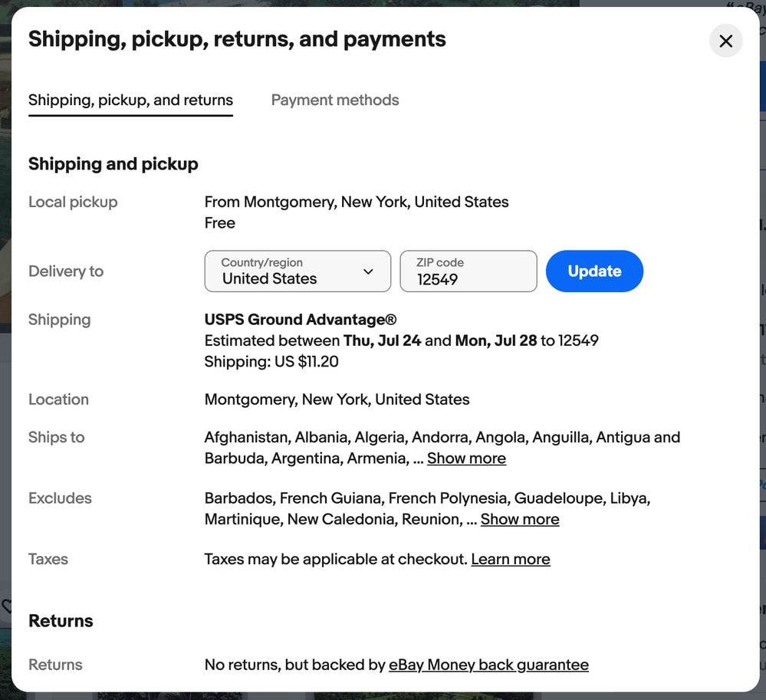Open the Country/region dropdown
Image resolution: width=766 pixels, height=700 pixels.
pos(298,271)
